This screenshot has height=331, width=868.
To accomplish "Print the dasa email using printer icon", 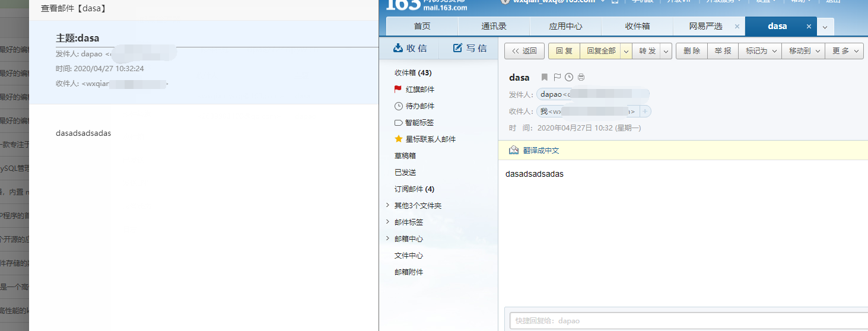I will coord(581,77).
